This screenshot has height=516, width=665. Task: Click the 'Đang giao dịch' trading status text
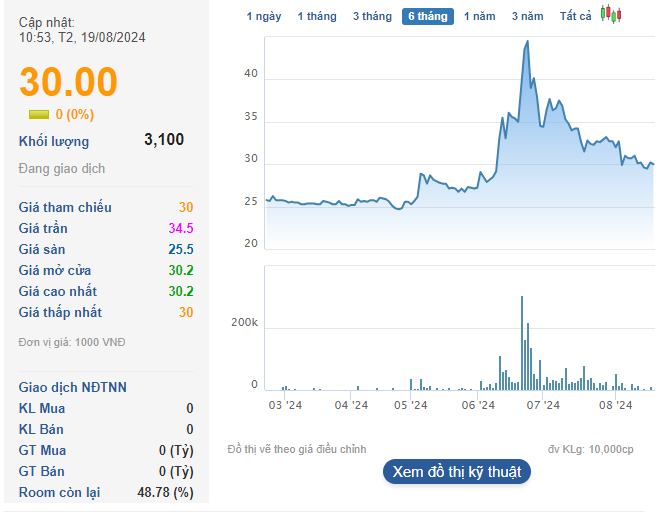click(x=62, y=169)
